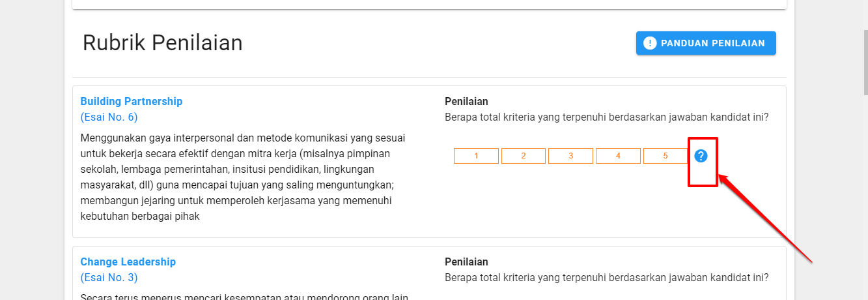Click the Change Leadership description text
868x300 pixels.
click(244, 297)
